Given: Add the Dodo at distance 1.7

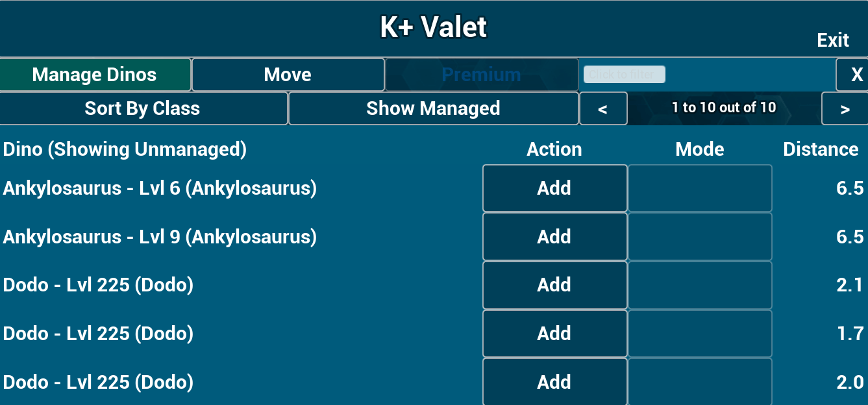Looking at the screenshot, I should pyautogui.click(x=554, y=334).
